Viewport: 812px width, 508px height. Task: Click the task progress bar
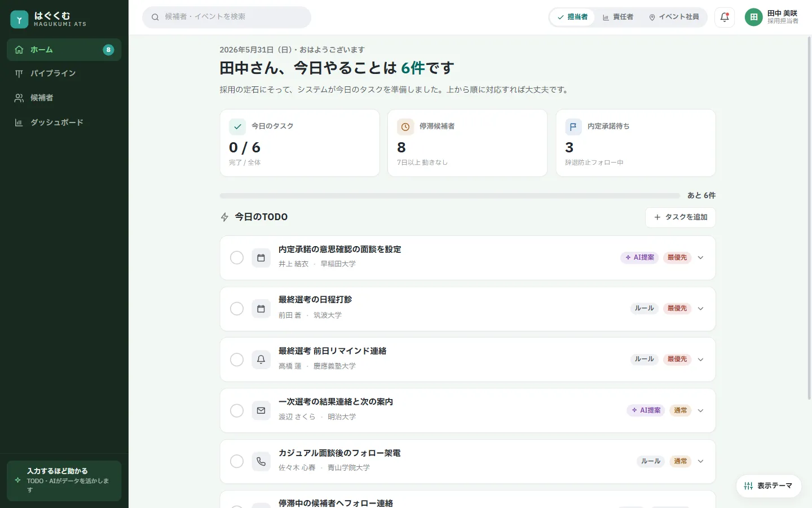pyautogui.click(x=449, y=196)
